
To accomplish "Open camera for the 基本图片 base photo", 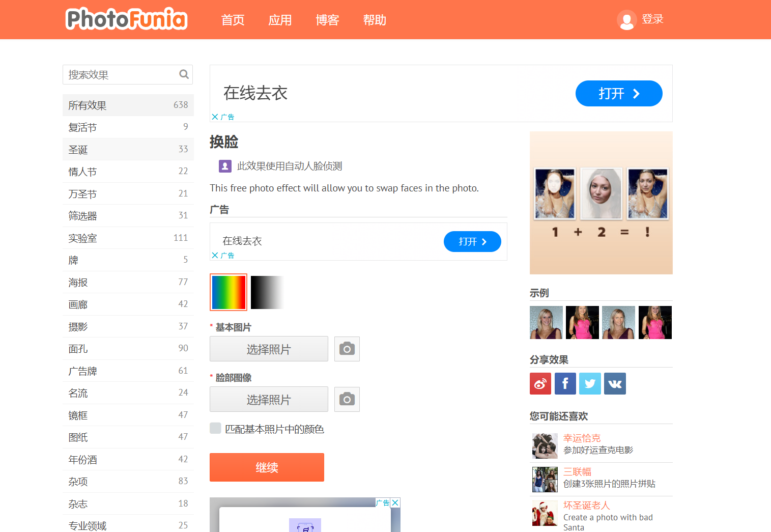I will [347, 349].
